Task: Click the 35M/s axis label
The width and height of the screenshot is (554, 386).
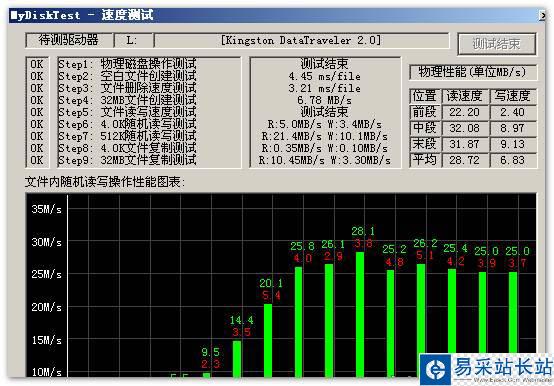Action: 47,209
